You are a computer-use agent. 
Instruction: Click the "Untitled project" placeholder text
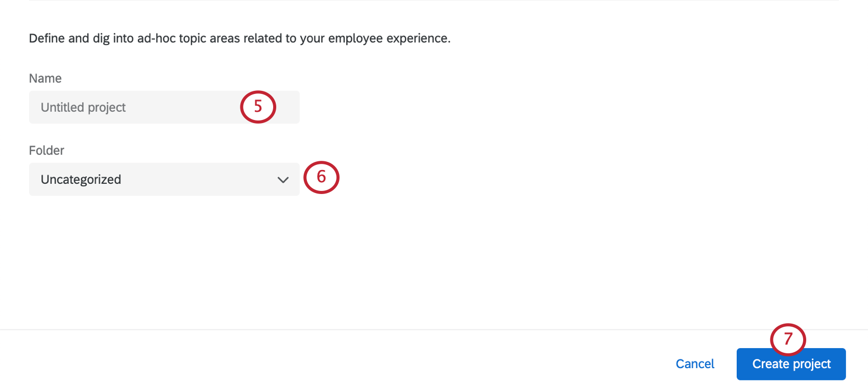coord(83,107)
